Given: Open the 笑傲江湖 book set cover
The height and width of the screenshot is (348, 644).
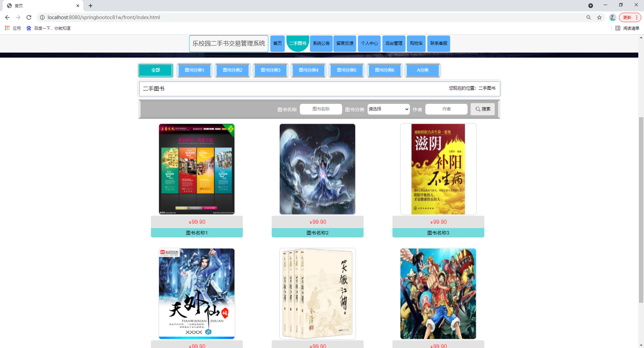Looking at the screenshot, I should [x=318, y=294].
